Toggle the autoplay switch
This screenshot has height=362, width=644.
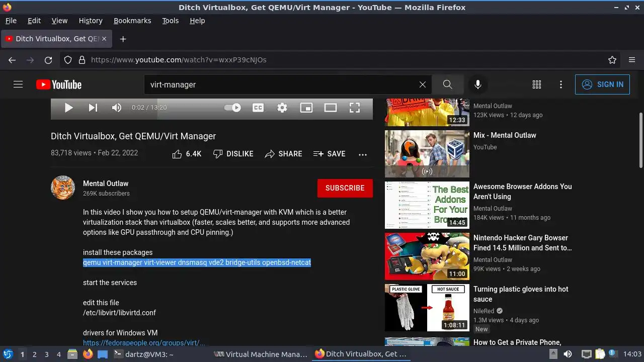pyautogui.click(x=232, y=108)
